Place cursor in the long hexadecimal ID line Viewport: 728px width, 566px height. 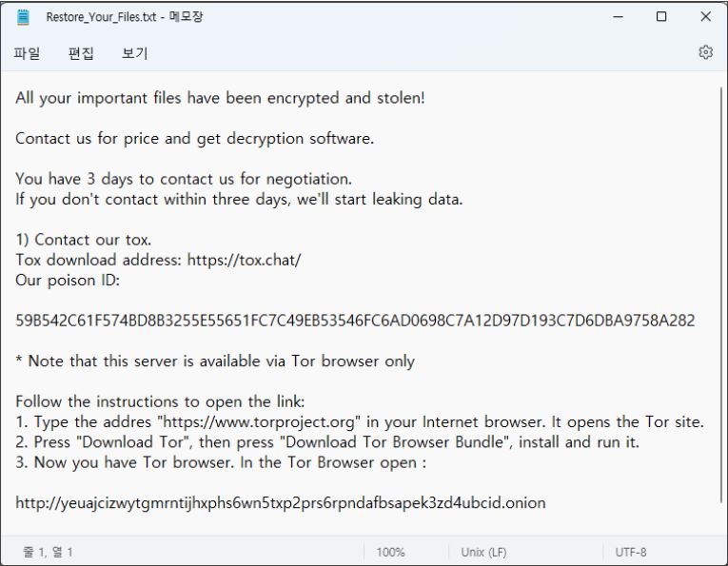click(x=355, y=321)
